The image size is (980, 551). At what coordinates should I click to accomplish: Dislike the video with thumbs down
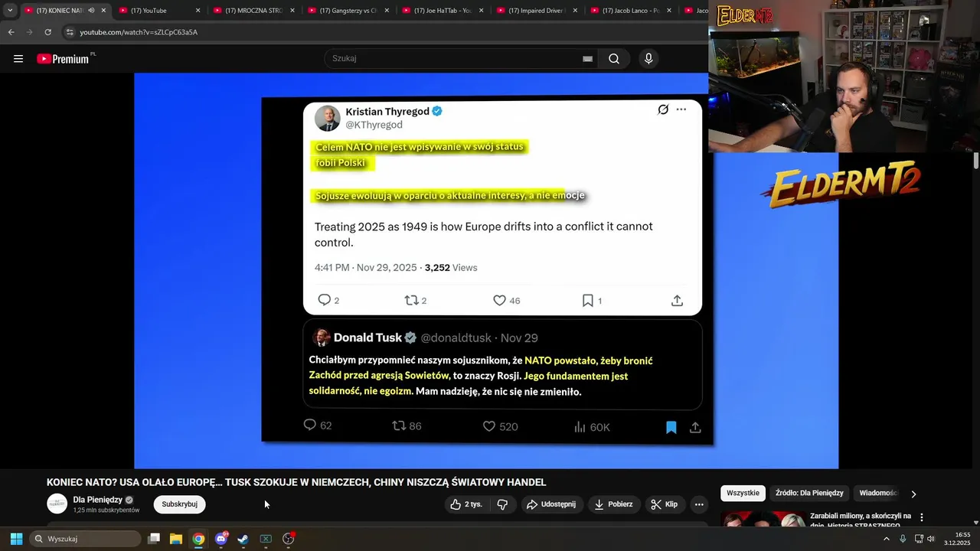pyautogui.click(x=502, y=504)
